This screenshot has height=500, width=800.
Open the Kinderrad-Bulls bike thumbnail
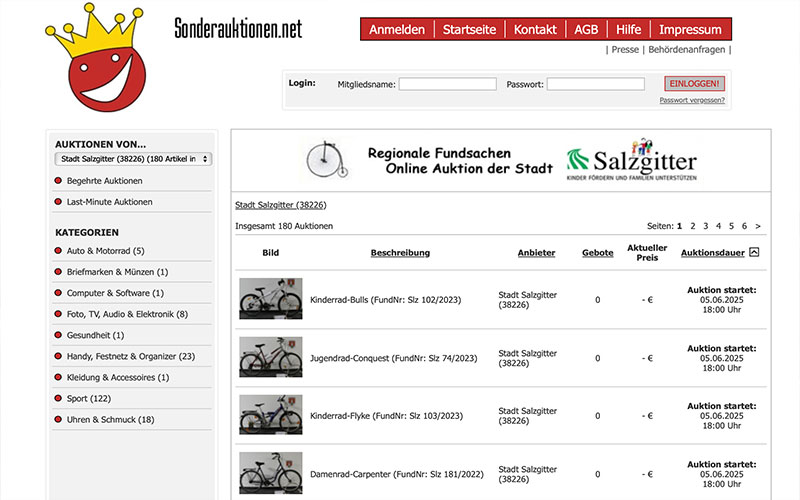click(270, 298)
